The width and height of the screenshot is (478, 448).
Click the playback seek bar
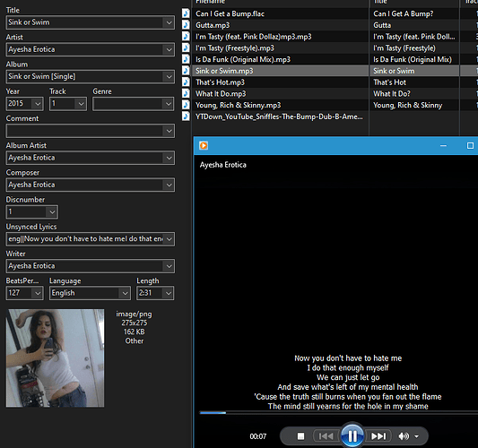(338, 413)
